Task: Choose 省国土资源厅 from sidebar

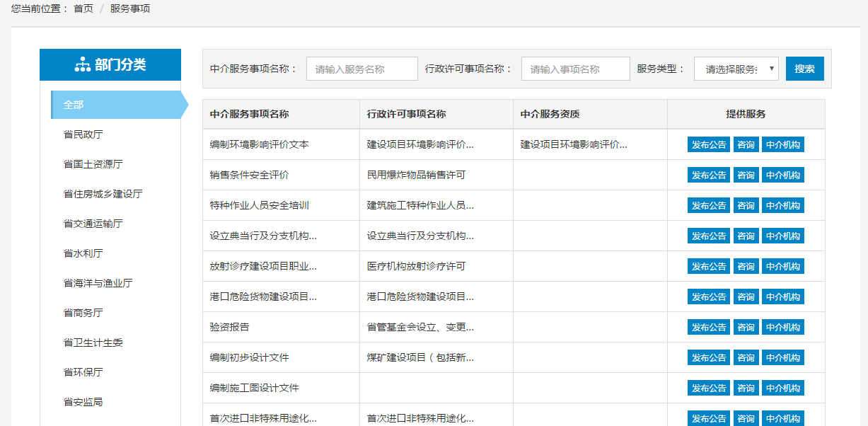Action: pos(93,164)
